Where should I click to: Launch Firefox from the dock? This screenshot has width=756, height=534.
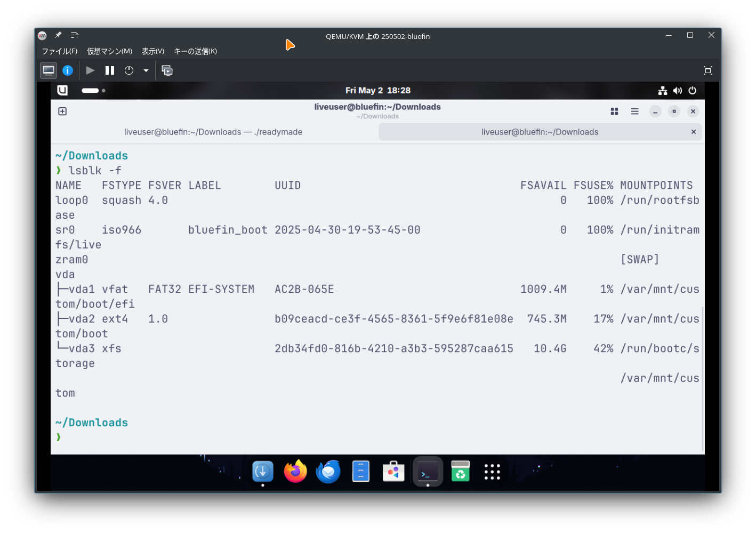coord(295,472)
